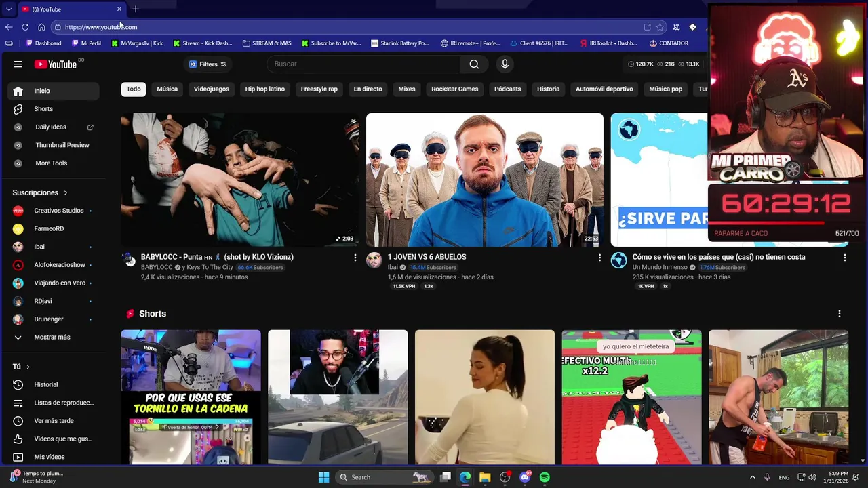Image resolution: width=868 pixels, height=488 pixels.
Task: Open Mis videos in the sidebar
Action: 54,457
